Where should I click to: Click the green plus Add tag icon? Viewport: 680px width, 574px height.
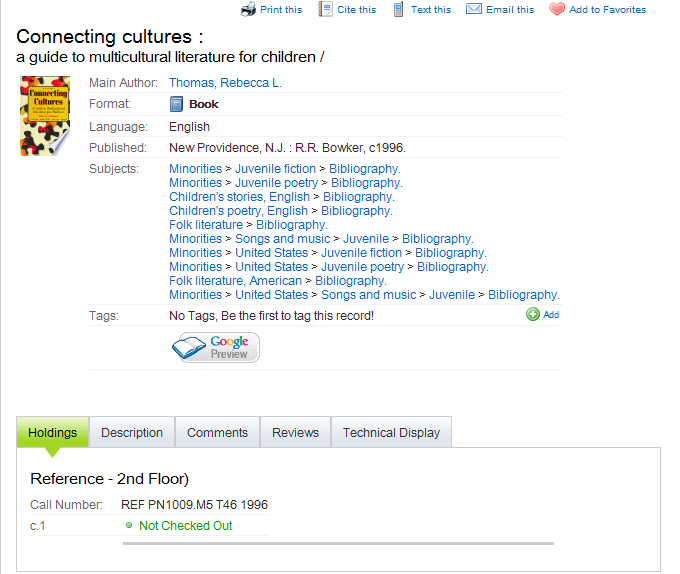click(x=533, y=314)
